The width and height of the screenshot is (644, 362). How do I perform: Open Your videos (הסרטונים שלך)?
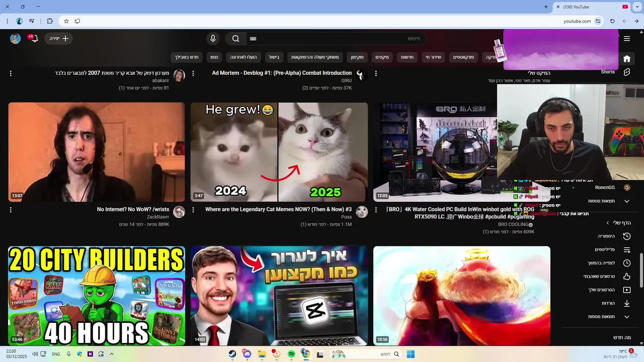[610, 290]
